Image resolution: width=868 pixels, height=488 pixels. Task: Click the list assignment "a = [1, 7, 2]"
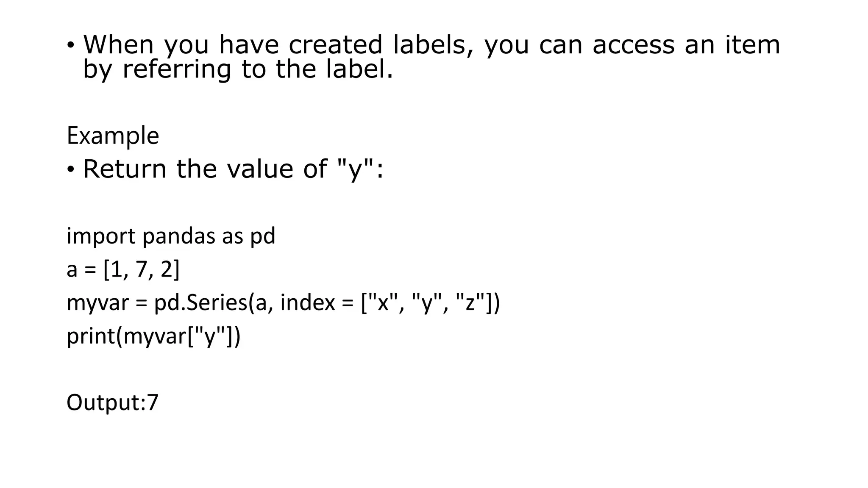click(x=123, y=269)
